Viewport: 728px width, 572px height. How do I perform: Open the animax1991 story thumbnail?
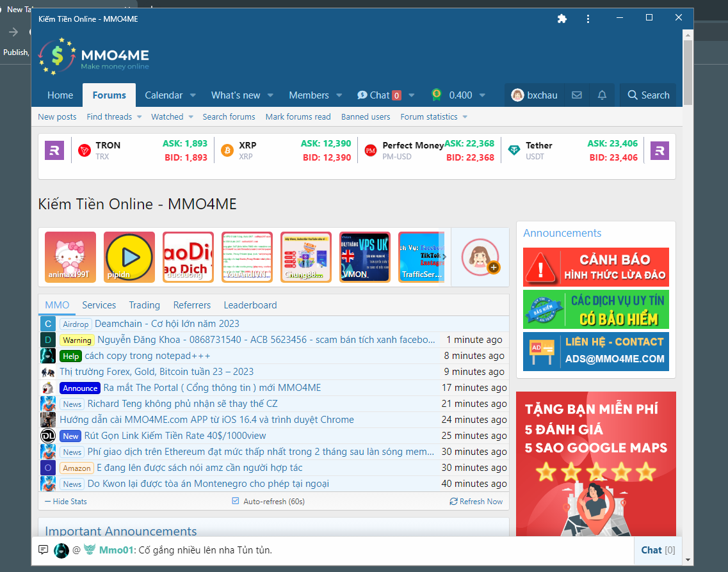70,257
